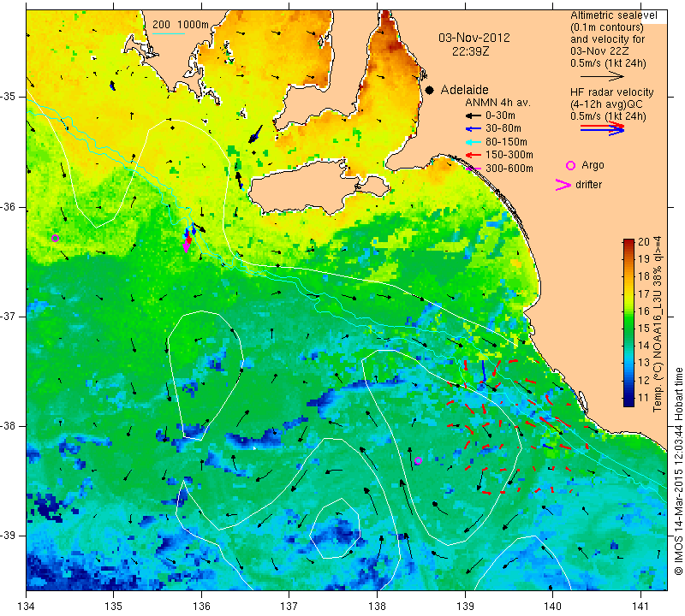Click the black 0-30m legend arrow

pyautogui.click(x=473, y=116)
